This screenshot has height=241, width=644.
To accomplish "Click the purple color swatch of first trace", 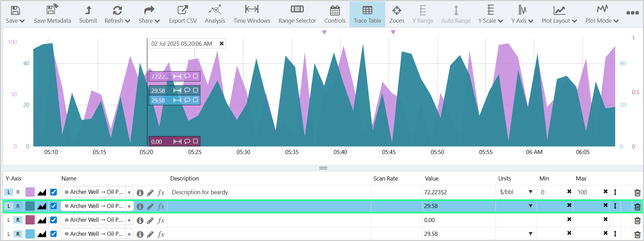I will 30,192.
